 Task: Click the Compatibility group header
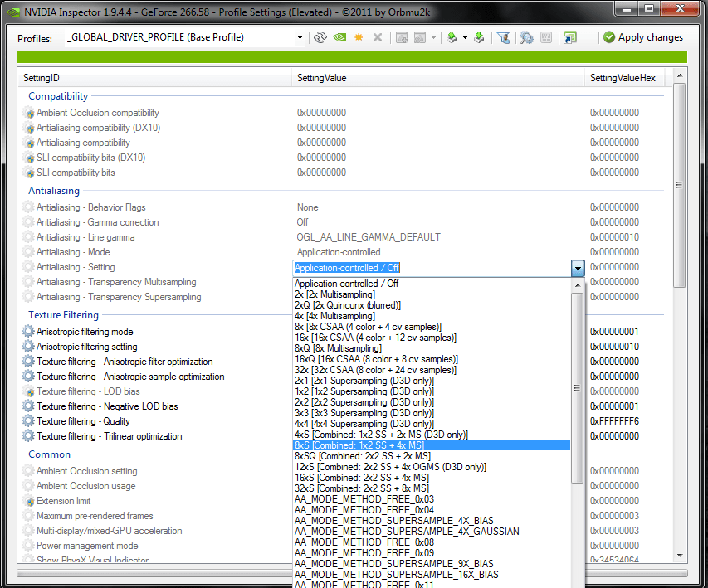point(58,96)
